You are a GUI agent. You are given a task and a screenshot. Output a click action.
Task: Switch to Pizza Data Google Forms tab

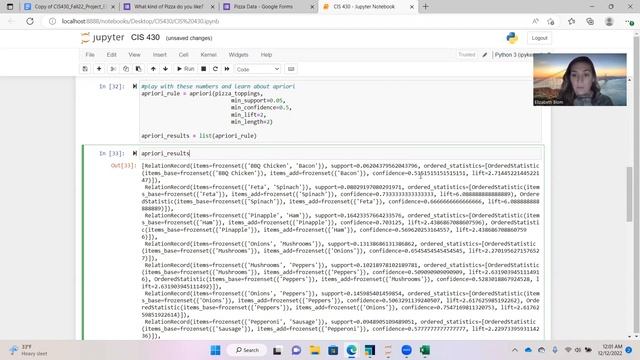pos(269,7)
